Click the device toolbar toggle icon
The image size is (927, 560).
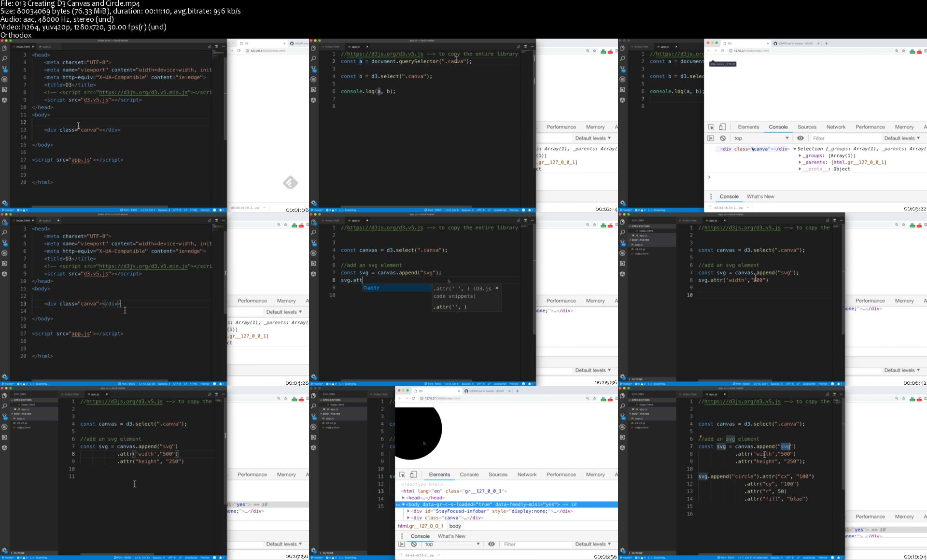click(722, 126)
